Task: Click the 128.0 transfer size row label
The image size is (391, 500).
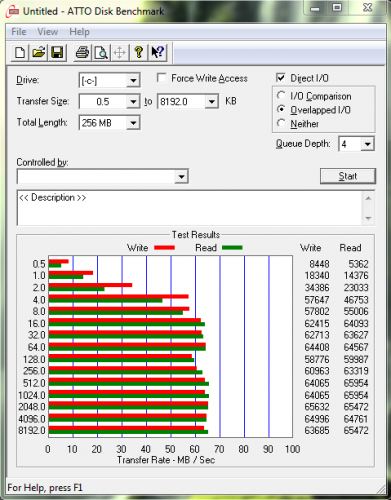Action: [x=34, y=360]
